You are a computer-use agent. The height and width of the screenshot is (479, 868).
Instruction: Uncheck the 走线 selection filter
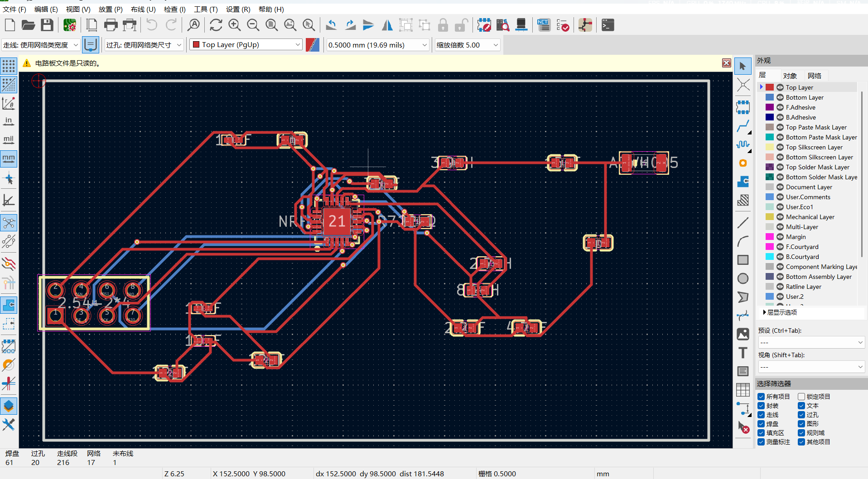761,415
